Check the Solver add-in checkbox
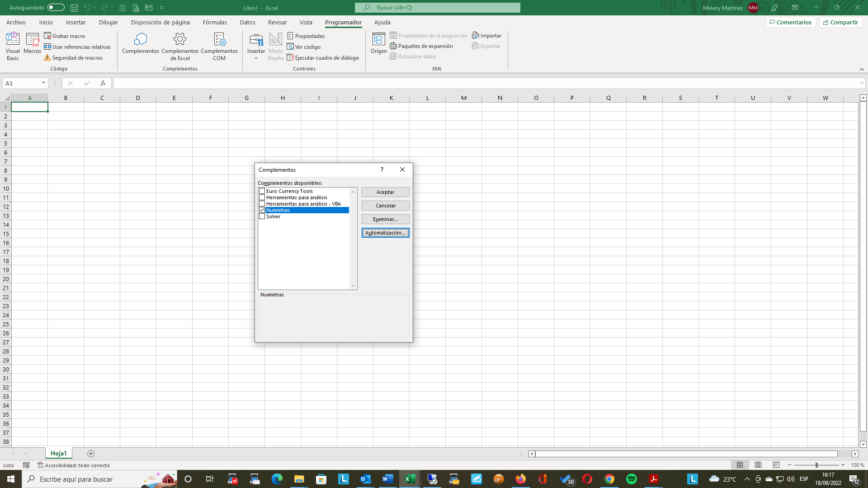 point(262,216)
